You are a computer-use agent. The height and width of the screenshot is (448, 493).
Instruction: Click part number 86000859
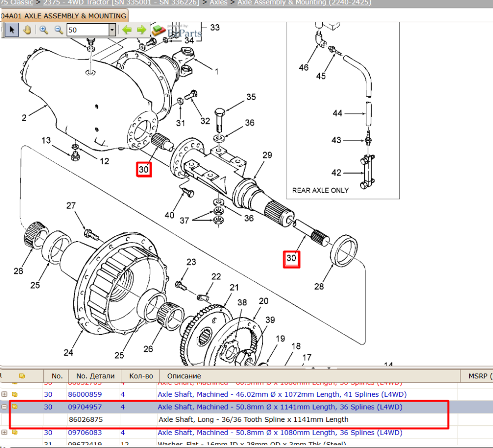tap(85, 394)
